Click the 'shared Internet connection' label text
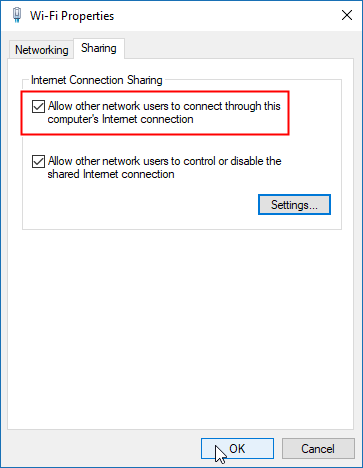Viewport: 363px width, 468px height. click(x=111, y=174)
